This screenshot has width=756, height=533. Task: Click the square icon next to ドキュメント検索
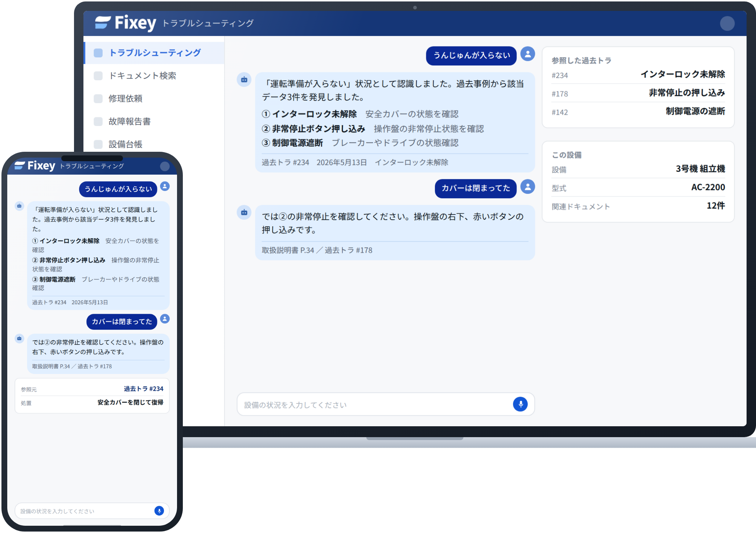pyautogui.click(x=98, y=76)
